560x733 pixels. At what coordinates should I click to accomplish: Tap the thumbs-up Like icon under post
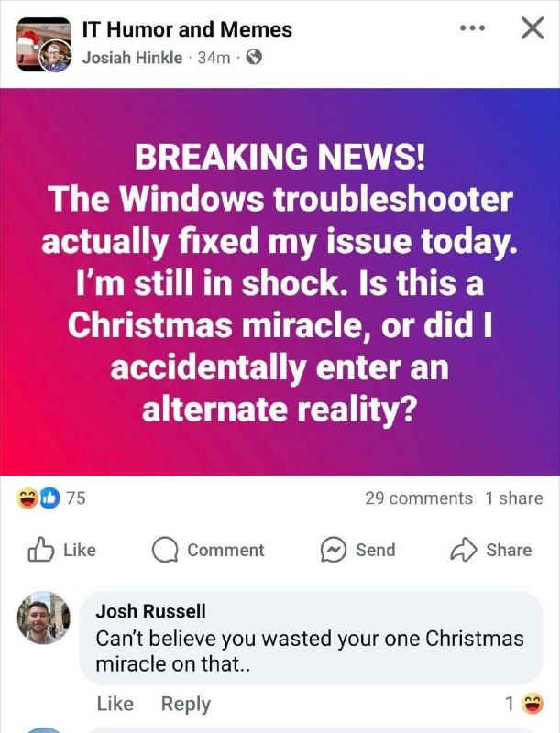pos(40,549)
